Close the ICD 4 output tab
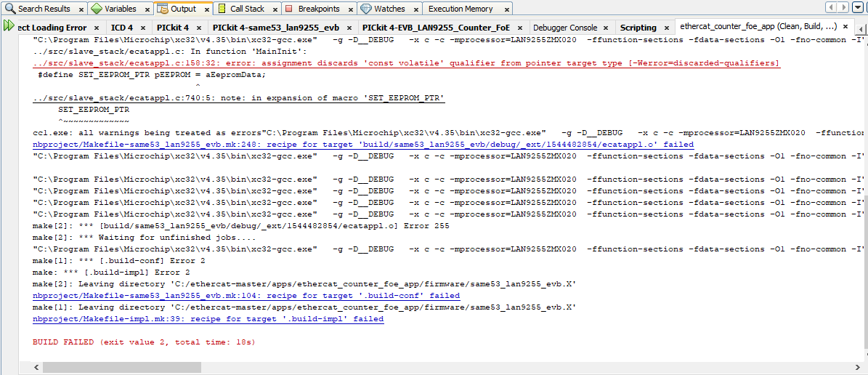 (143, 28)
